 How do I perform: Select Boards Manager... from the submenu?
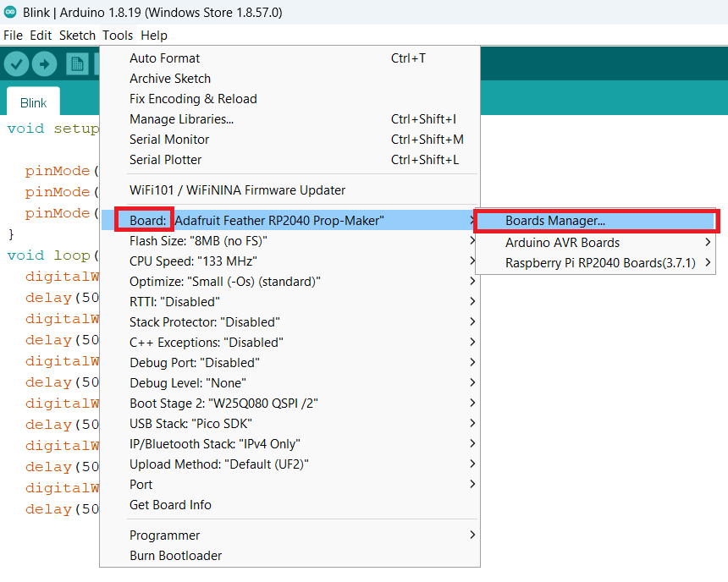pyautogui.click(x=554, y=221)
